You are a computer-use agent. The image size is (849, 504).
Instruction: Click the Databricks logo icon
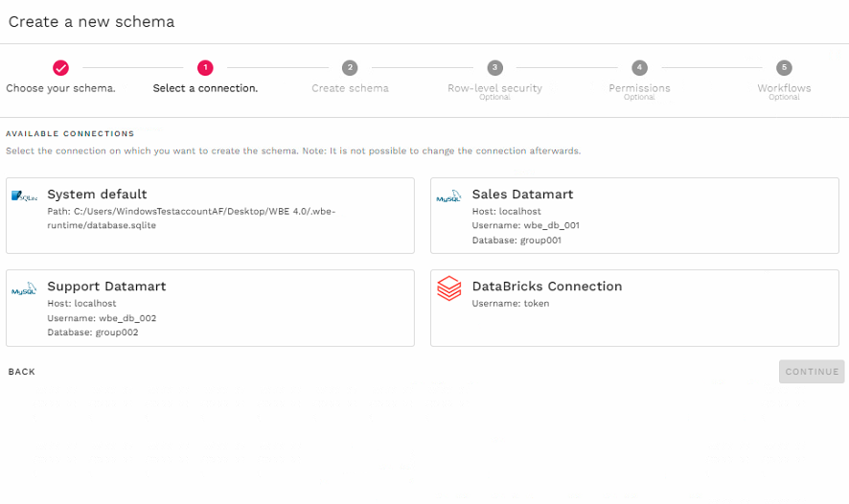pyautogui.click(x=448, y=288)
